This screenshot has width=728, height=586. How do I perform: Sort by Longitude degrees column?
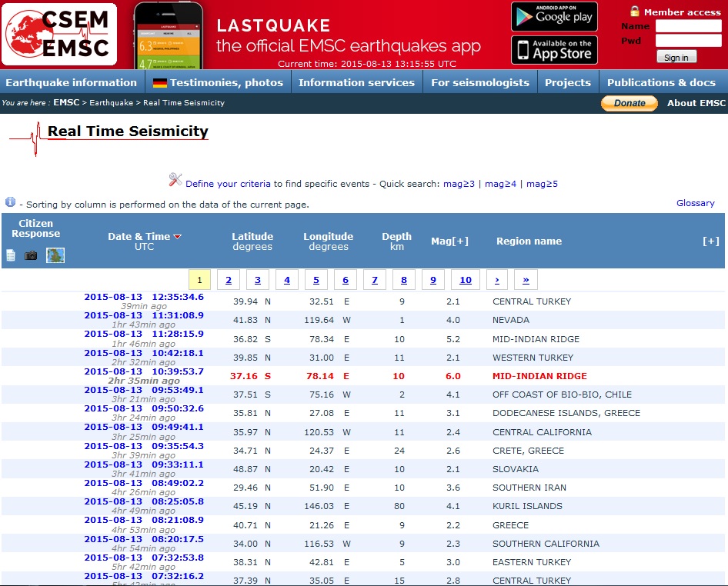pyautogui.click(x=329, y=241)
